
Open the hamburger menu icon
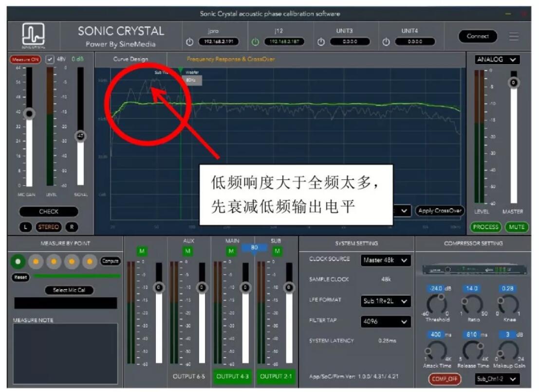514,36
